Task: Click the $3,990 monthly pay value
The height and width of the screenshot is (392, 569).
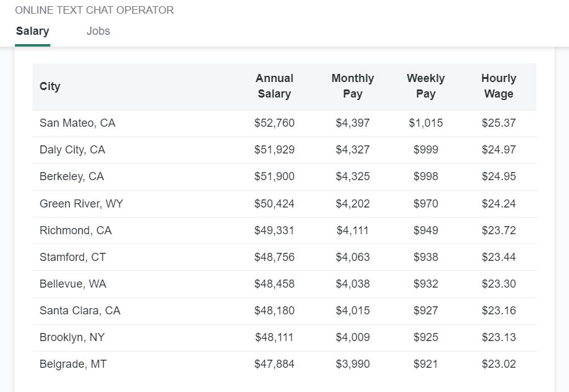Action: click(x=353, y=364)
